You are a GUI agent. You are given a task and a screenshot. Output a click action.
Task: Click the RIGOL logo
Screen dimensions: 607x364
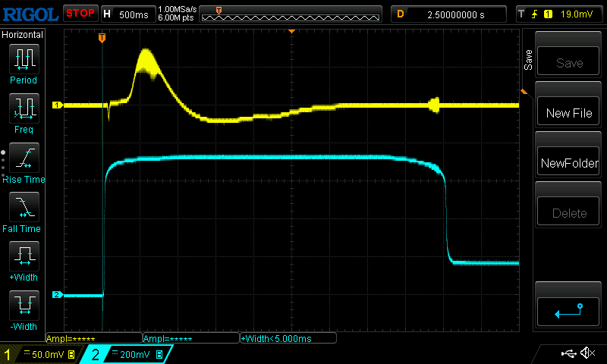(x=30, y=14)
